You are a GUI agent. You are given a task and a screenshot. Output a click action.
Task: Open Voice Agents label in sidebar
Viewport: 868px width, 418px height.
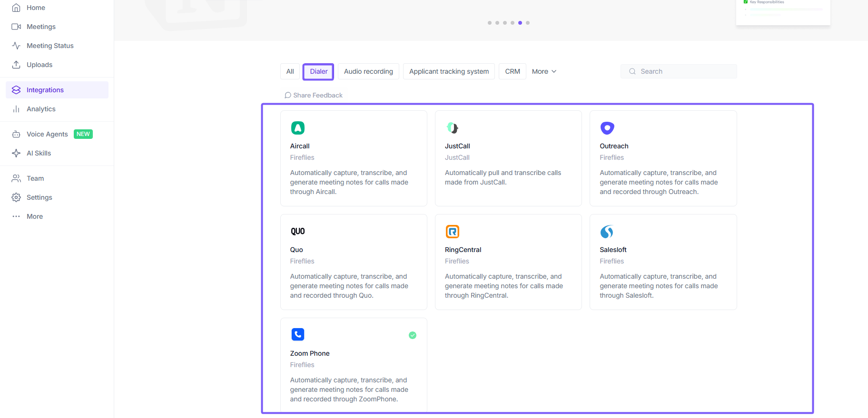[x=47, y=134]
